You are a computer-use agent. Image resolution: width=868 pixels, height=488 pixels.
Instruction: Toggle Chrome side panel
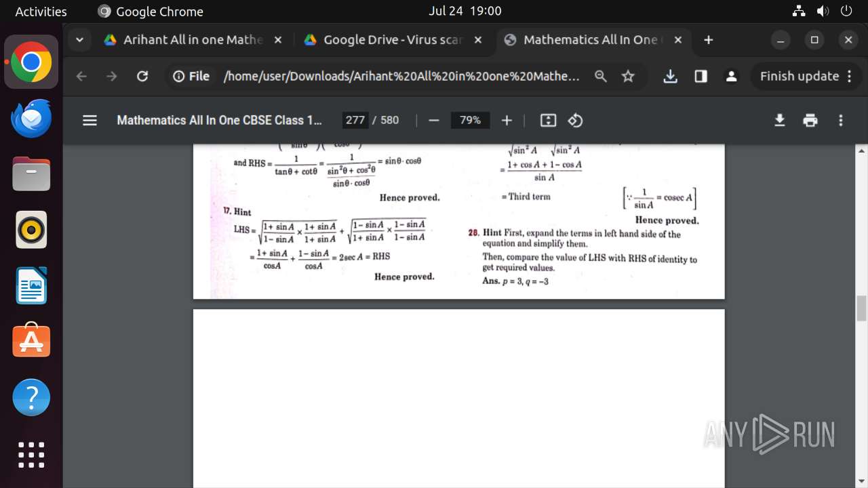[x=701, y=77]
